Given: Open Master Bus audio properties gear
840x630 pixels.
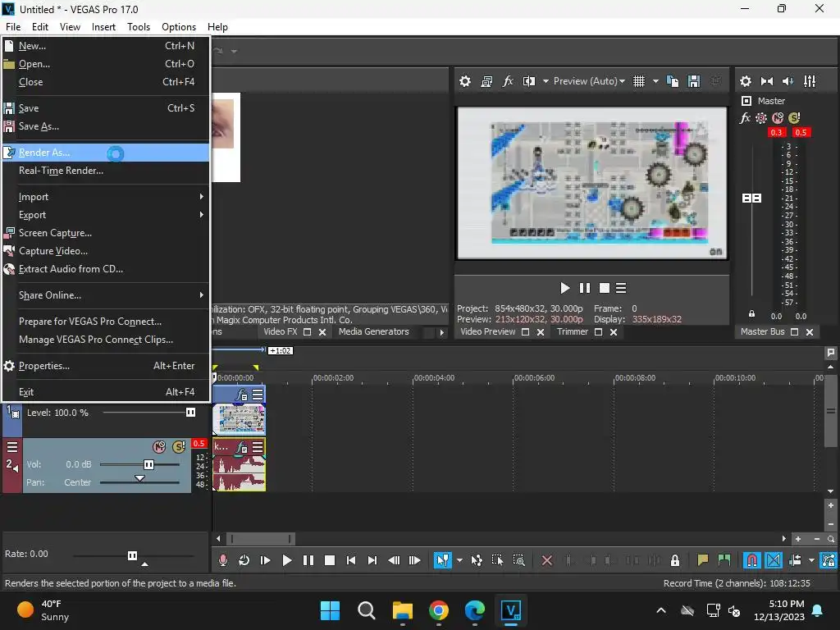Looking at the screenshot, I should 745,81.
